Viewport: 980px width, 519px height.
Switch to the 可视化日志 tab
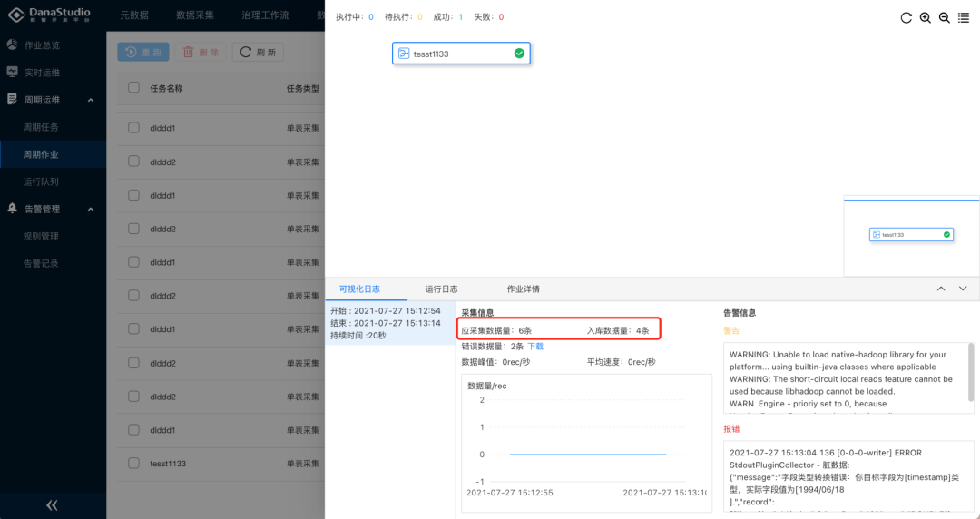359,289
